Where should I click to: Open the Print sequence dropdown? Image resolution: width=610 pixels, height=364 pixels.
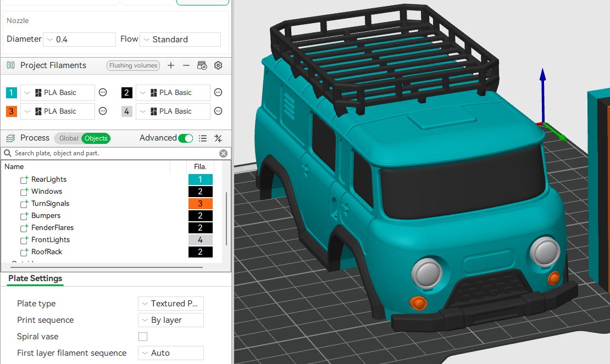171,320
